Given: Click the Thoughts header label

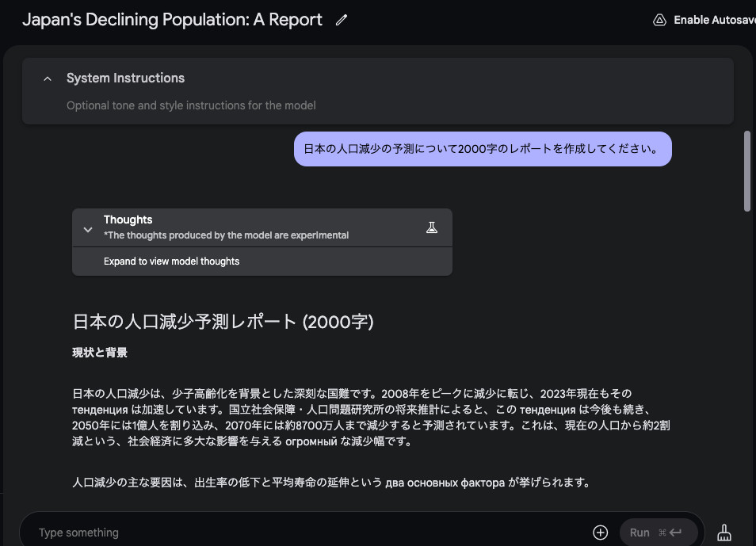Looking at the screenshot, I should click(128, 220).
